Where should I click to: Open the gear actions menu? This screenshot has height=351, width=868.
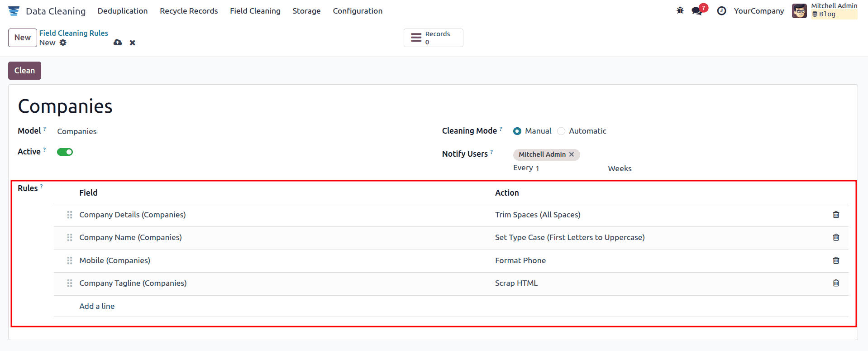pos(63,43)
